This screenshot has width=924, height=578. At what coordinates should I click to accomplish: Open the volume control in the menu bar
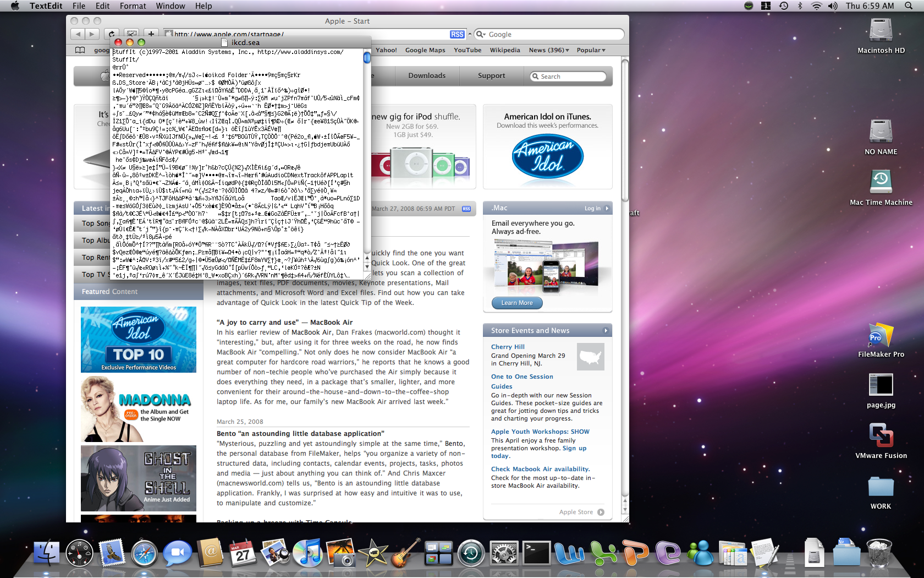pyautogui.click(x=833, y=6)
